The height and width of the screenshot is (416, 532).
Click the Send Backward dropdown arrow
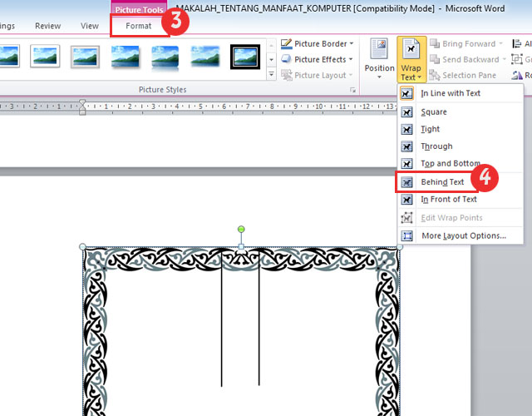505,59
